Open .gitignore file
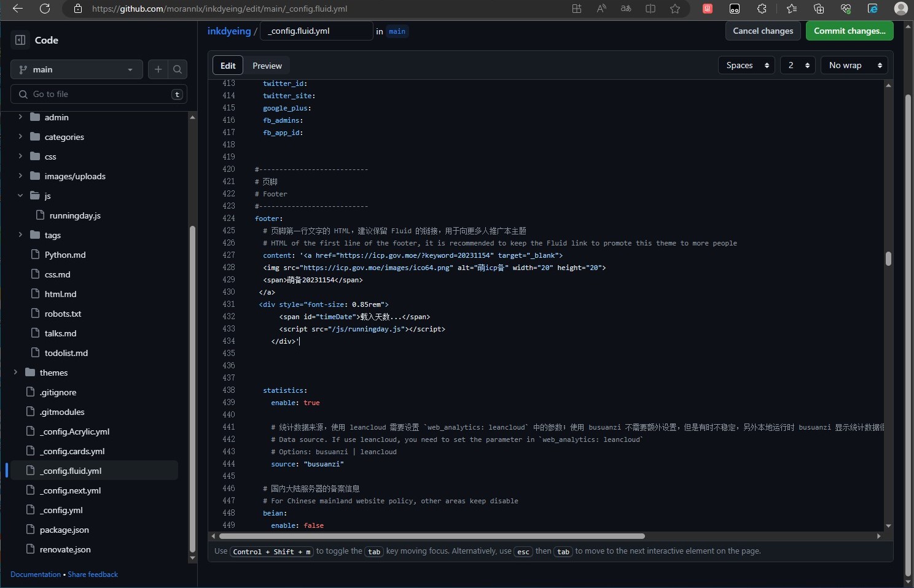Viewport: 914px width, 588px height. pos(58,392)
